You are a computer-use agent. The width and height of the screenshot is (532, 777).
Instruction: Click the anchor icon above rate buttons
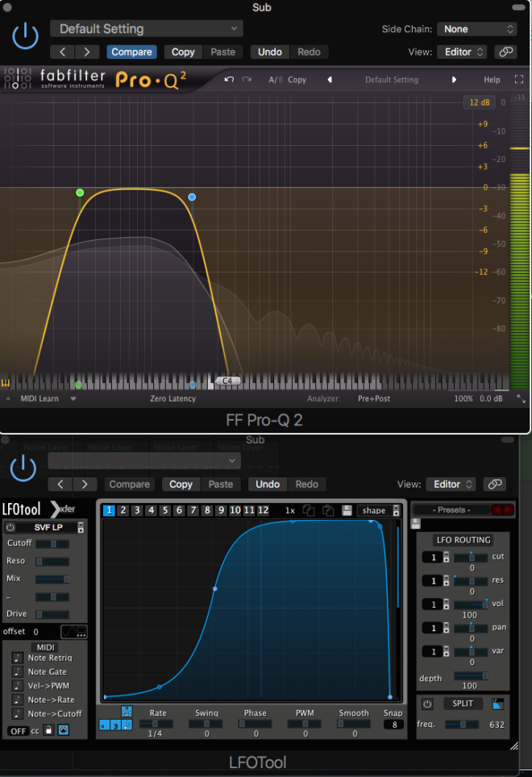127,712
